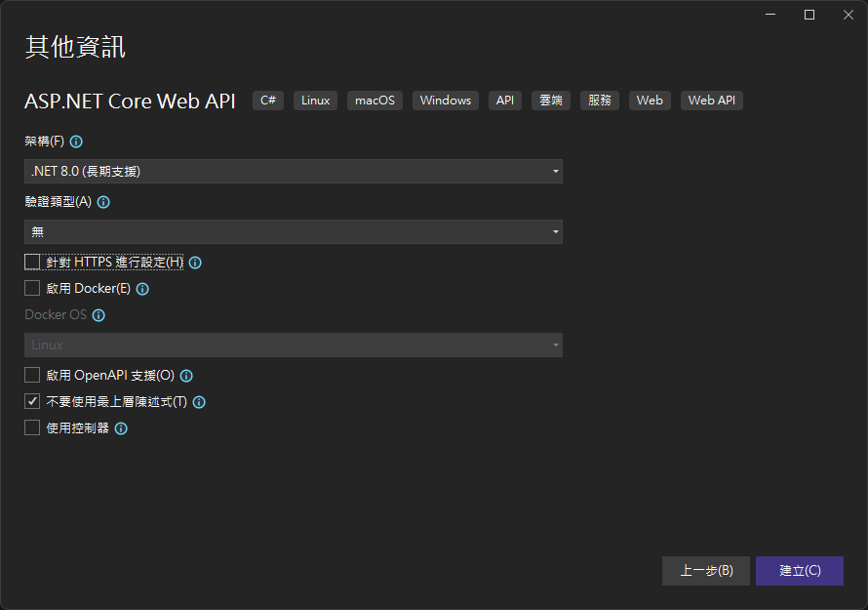Click the 建立(C) button
The width and height of the screenshot is (868, 610).
pos(800,571)
